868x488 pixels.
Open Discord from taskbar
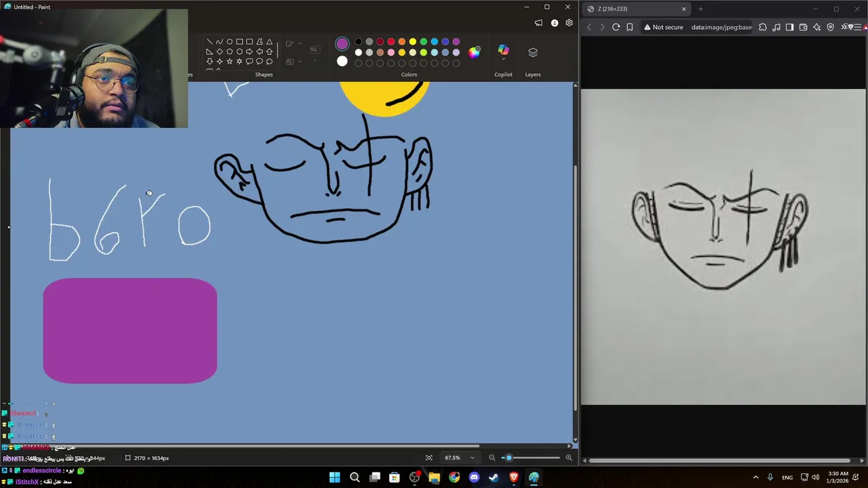(474, 477)
